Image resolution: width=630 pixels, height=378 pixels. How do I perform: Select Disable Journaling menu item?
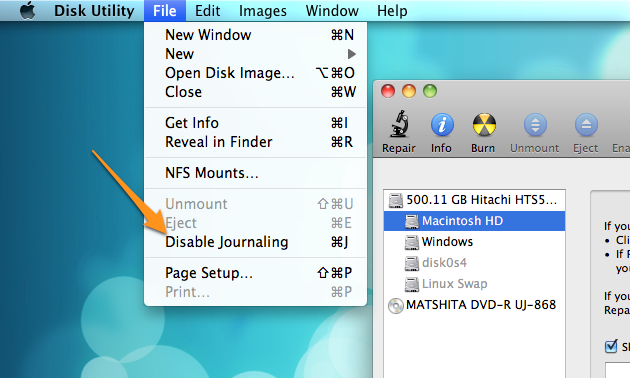click(x=256, y=242)
